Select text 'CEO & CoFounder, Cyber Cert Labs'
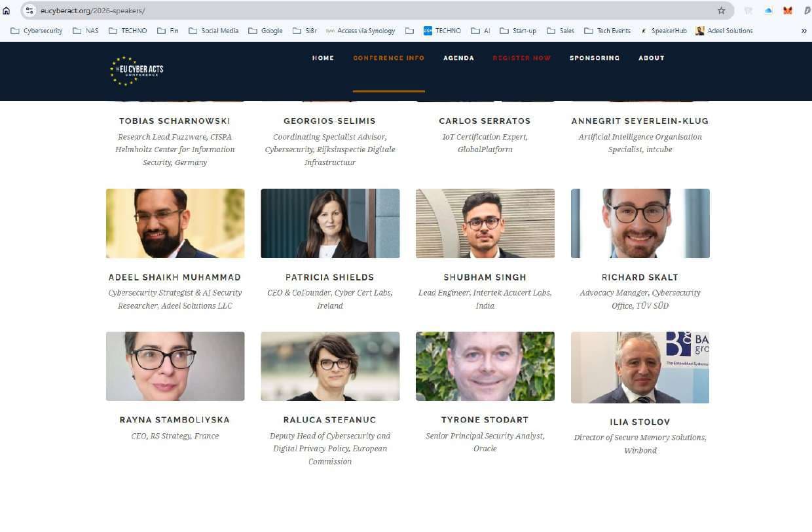The image size is (812, 532). click(x=329, y=293)
